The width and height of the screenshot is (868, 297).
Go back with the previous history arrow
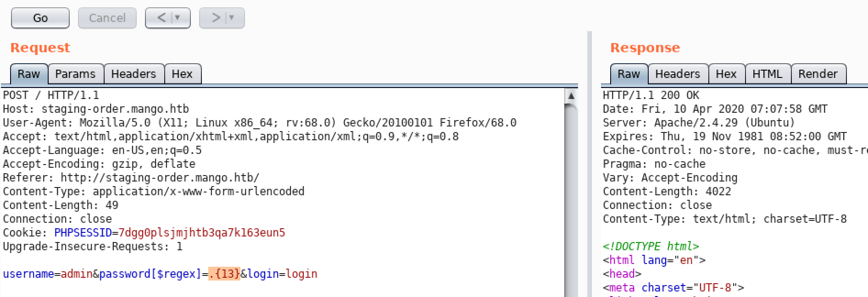click(x=161, y=18)
